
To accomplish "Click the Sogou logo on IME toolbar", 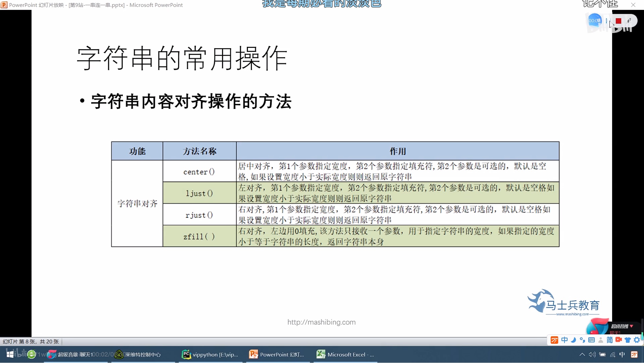I will 554,340.
